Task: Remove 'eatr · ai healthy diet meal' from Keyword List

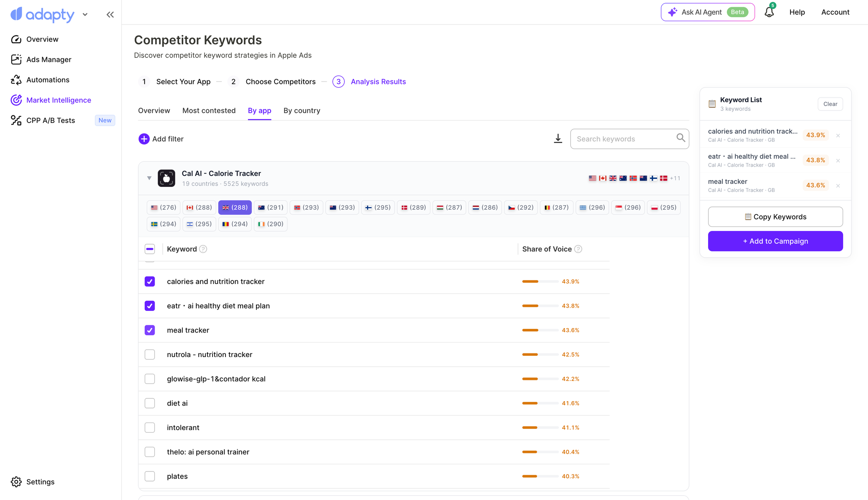Action: click(x=838, y=161)
